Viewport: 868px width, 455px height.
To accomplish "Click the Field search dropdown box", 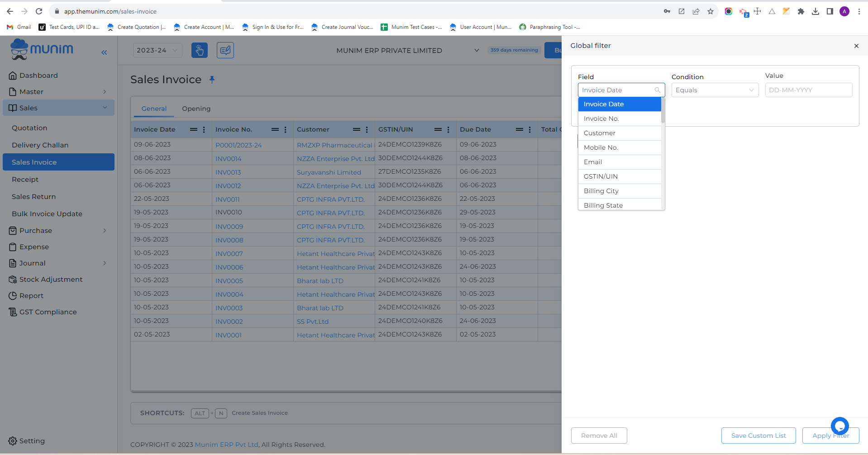I will pos(621,90).
